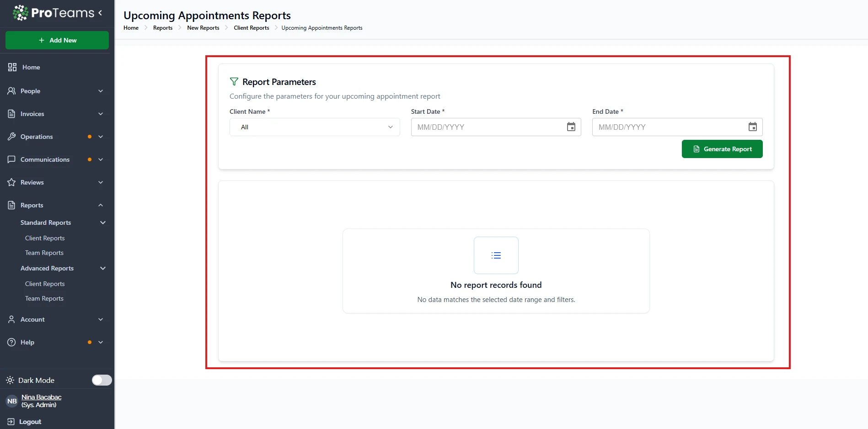The width and height of the screenshot is (868, 429).
Task: Click the Help question mark icon
Action: click(x=12, y=342)
